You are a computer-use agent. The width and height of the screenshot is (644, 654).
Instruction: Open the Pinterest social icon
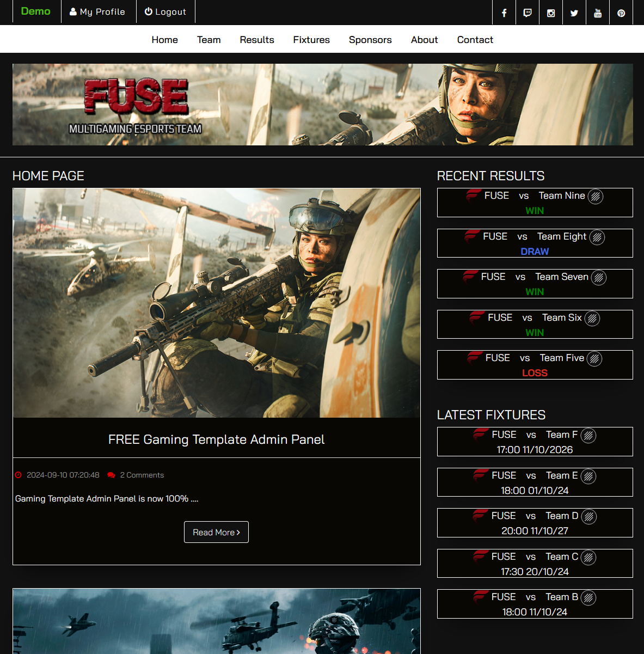(621, 13)
